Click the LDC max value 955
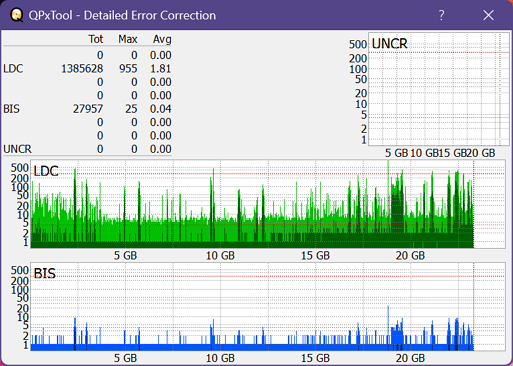513x366 pixels. pyautogui.click(x=128, y=69)
